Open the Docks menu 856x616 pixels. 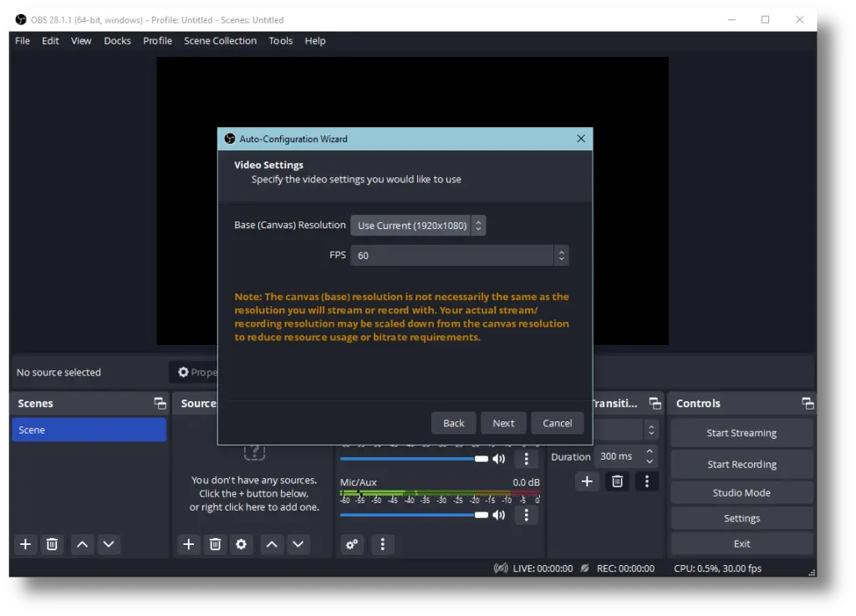[x=117, y=41]
